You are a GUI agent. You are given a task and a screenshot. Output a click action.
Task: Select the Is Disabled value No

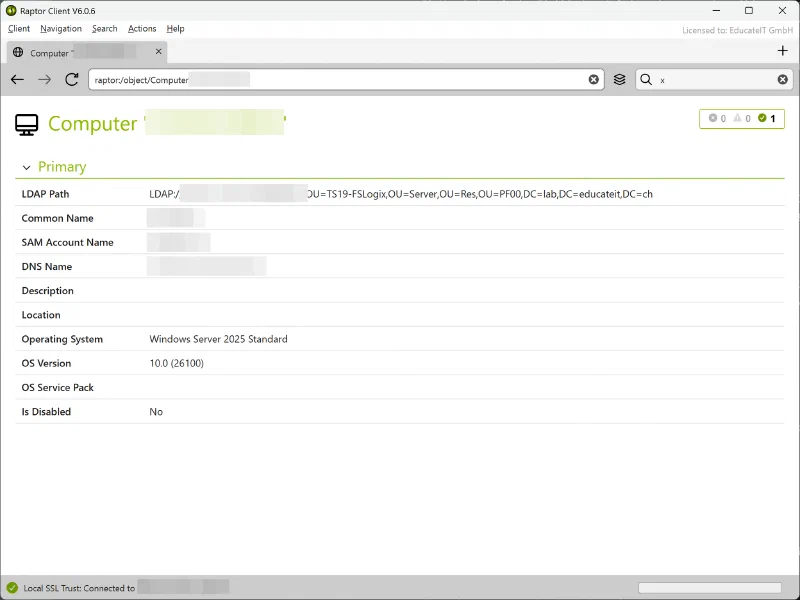[156, 412]
